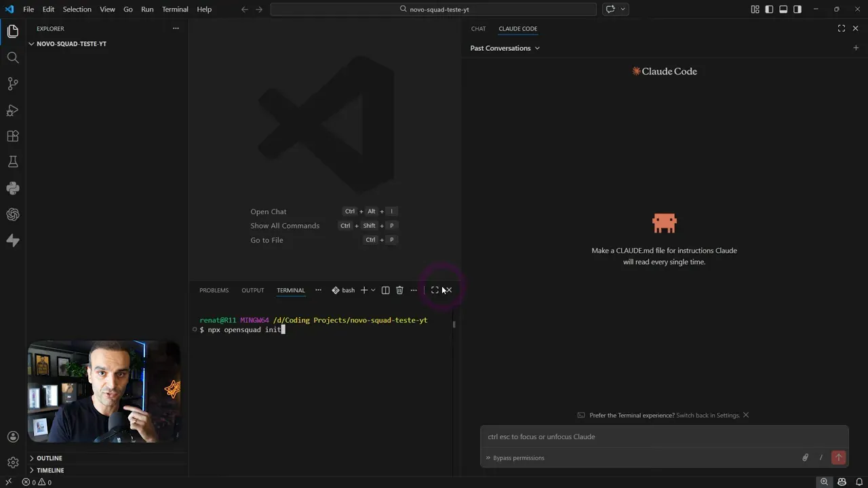The width and height of the screenshot is (868, 488).
Task: Open the Search view in the activity bar
Action: (x=12, y=57)
